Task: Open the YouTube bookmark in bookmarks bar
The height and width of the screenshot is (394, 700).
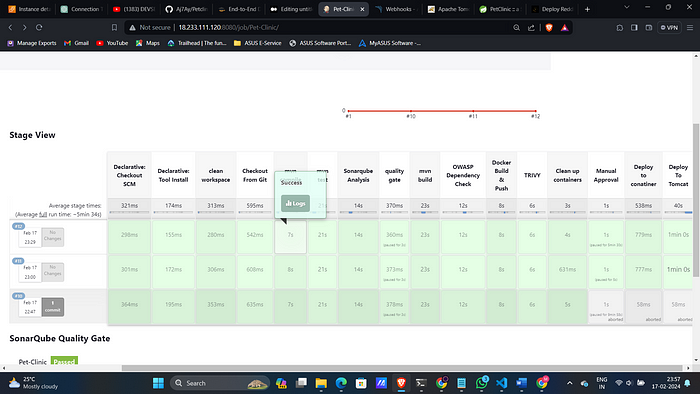Action: coord(112,43)
